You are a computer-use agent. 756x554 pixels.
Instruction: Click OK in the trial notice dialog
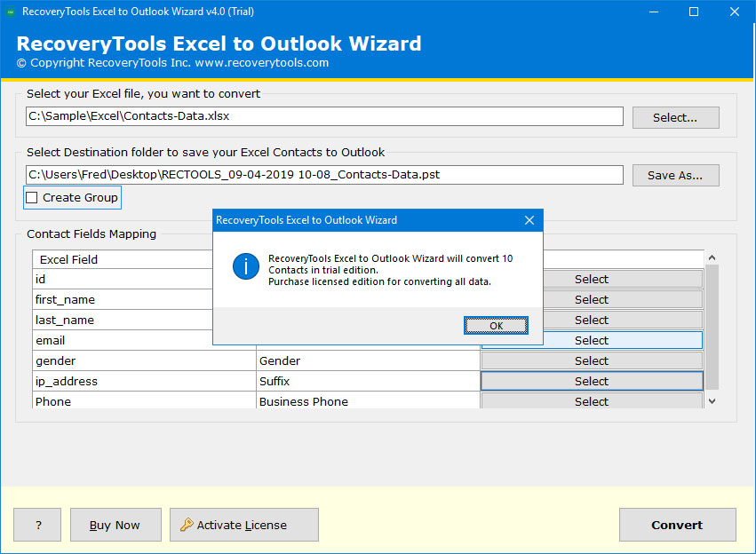click(496, 326)
